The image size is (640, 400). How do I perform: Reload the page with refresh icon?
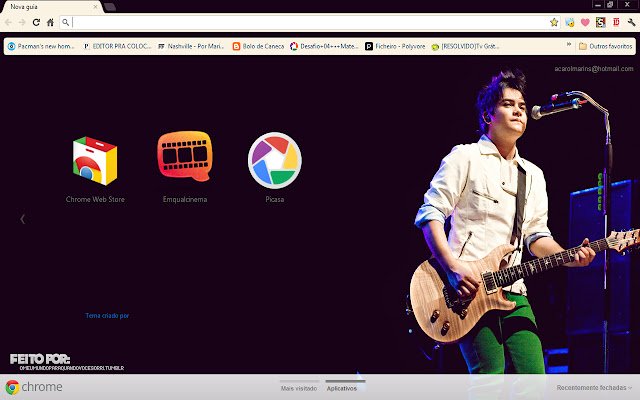(x=36, y=22)
